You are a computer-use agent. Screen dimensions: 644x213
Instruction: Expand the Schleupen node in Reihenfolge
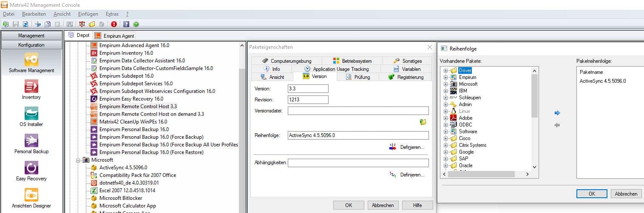[x=445, y=98]
